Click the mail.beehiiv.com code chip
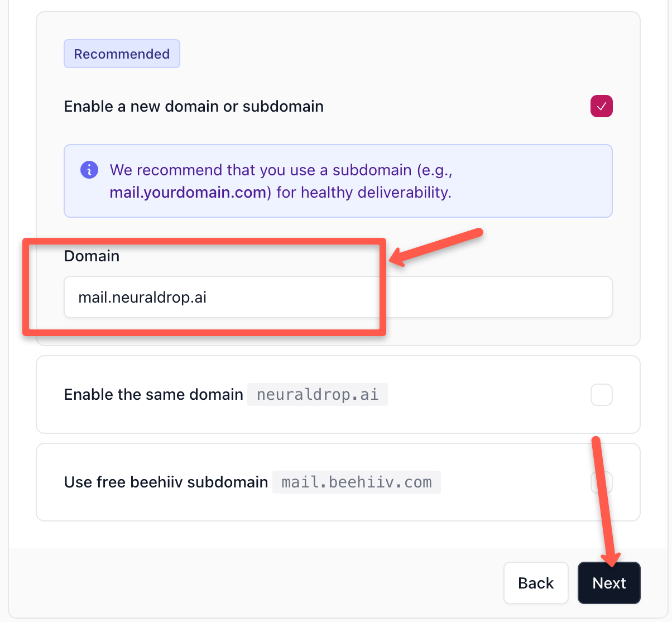This screenshot has width=672, height=622. [356, 482]
